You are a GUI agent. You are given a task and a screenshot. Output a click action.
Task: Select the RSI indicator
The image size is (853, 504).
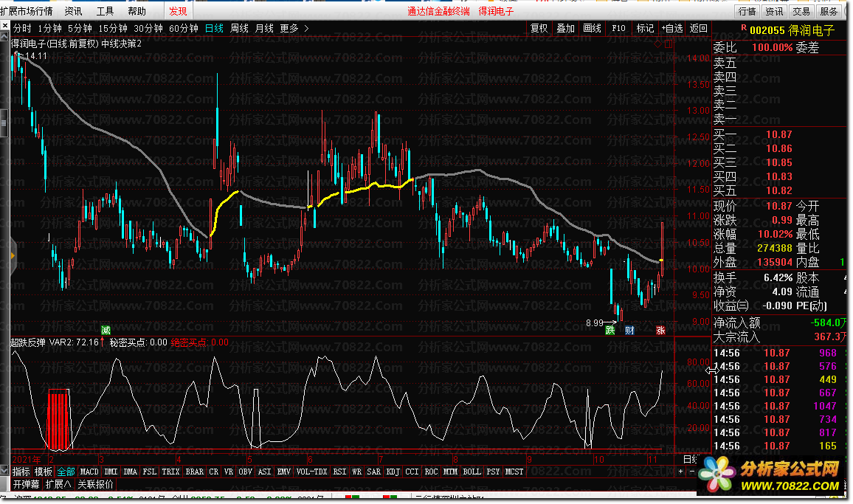tap(339, 472)
